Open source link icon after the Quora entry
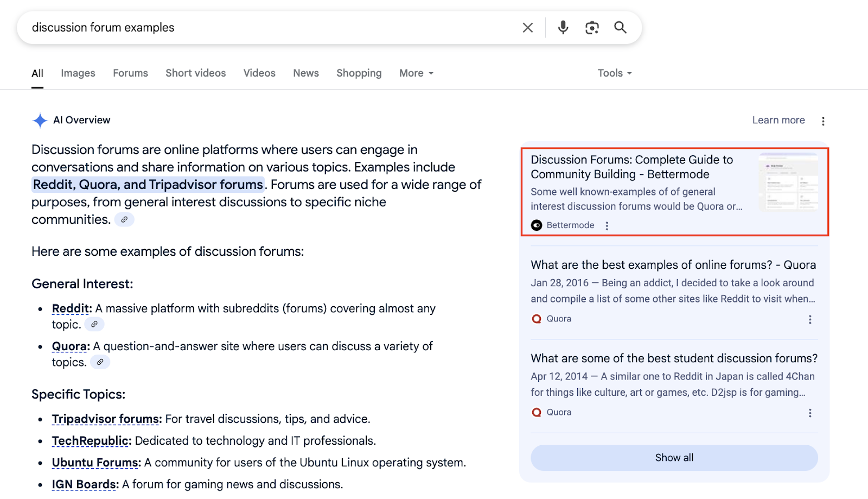The width and height of the screenshot is (868, 499). 100,362
